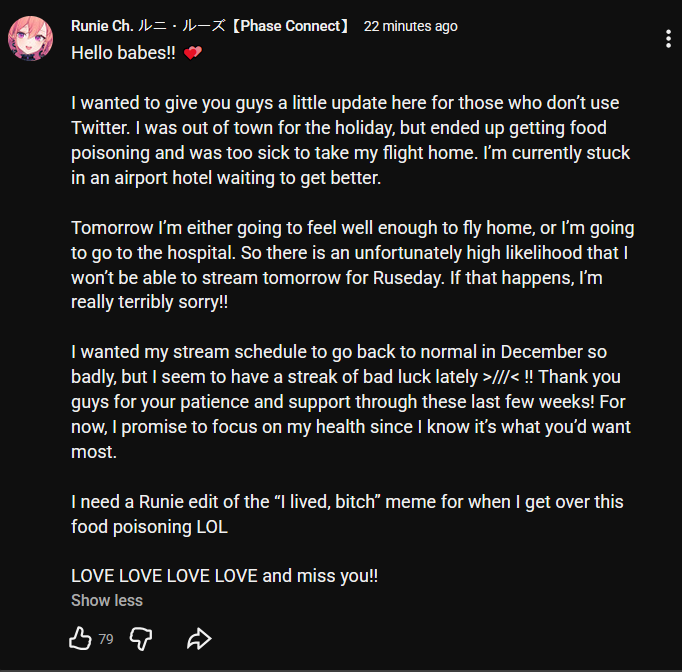Click the paragraph about December stream schedule
This screenshot has width=682, height=672.
(x=351, y=401)
